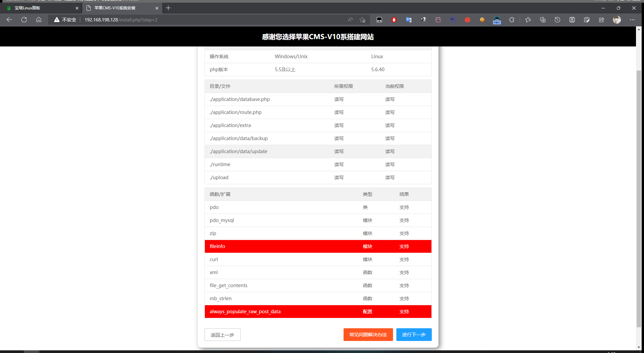Screen dimensions: 644x353
Task: Click the always_populate_raw_post_data row
Action: 318,312
